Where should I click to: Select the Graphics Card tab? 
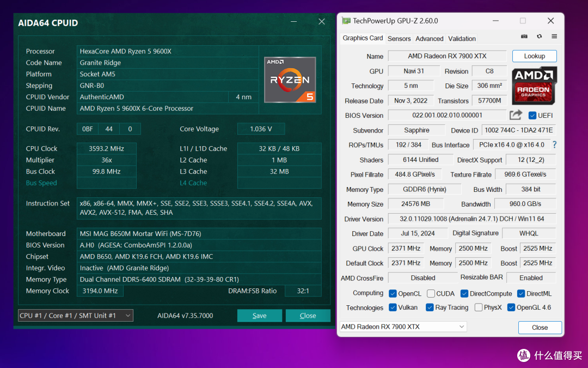click(x=363, y=38)
